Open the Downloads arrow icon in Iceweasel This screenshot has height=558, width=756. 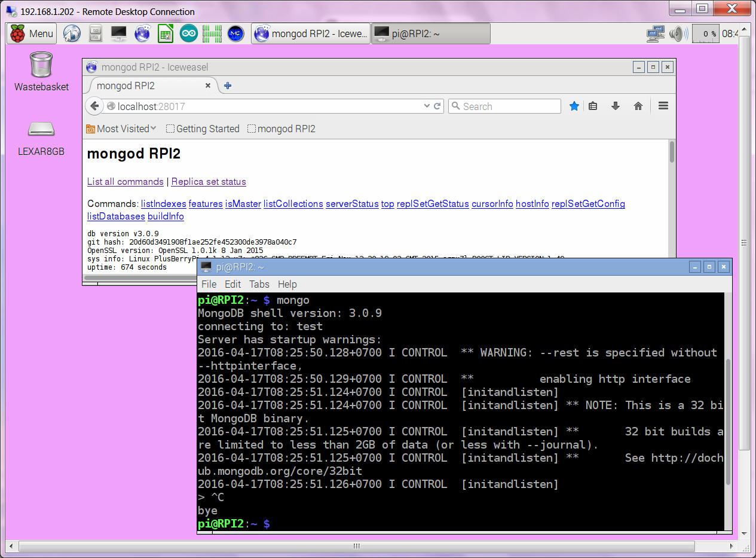pyautogui.click(x=616, y=106)
